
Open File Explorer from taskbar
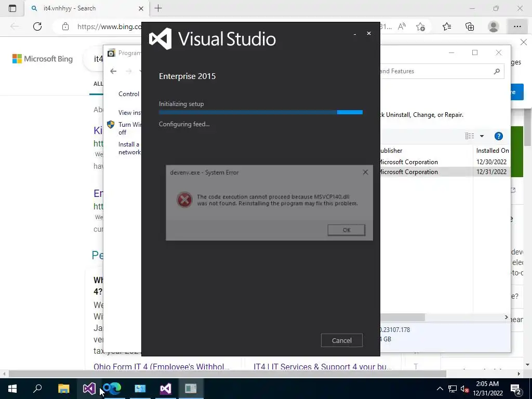tap(63, 389)
